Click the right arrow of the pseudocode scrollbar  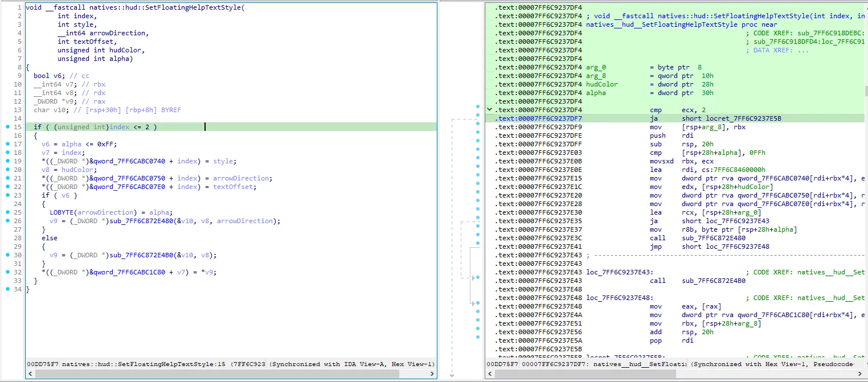click(431, 373)
